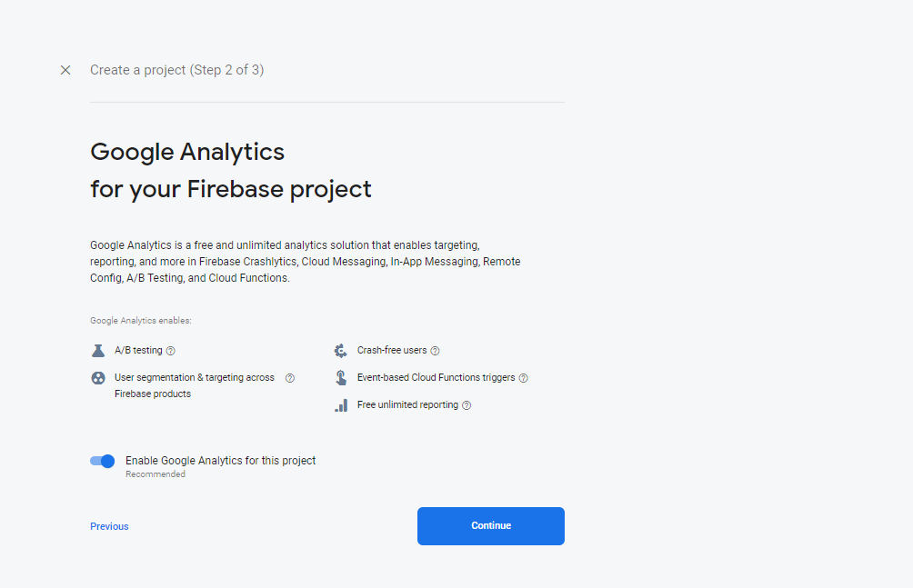Click the Enable Google Analytics for this project label

click(x=221, y=461)
